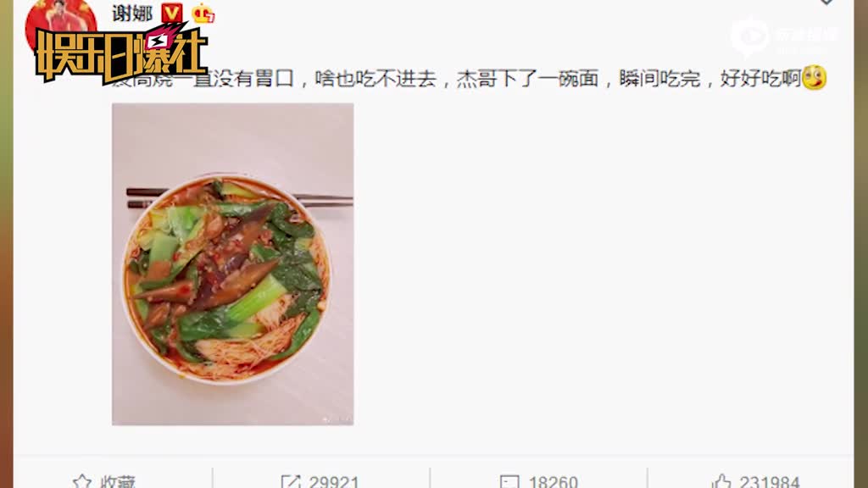Click the yummy face emoji in post

tap(815, 77)
